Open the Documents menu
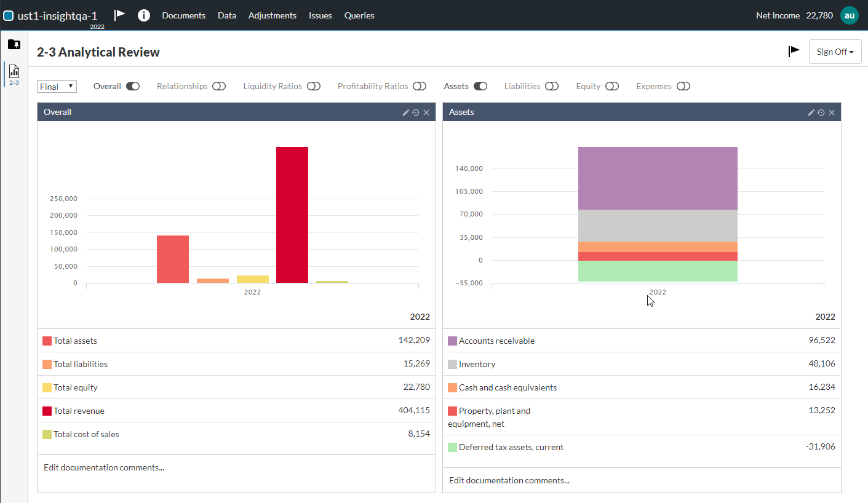Screen dimensions: 868x503 tap(183, 15)
